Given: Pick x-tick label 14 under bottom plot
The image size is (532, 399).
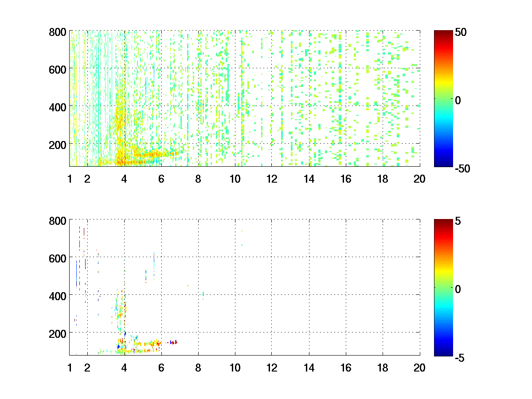Looking at the screenshot, I should pyautogui.click(x=309, y=368).
